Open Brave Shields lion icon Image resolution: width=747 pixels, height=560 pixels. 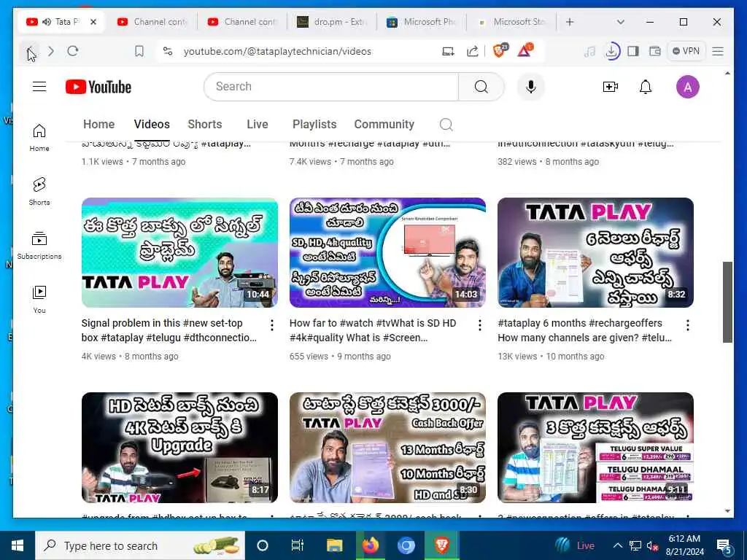tap(500, 50)
